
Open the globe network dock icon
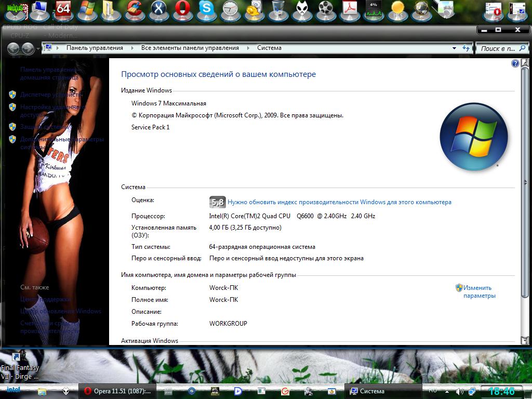421,10
